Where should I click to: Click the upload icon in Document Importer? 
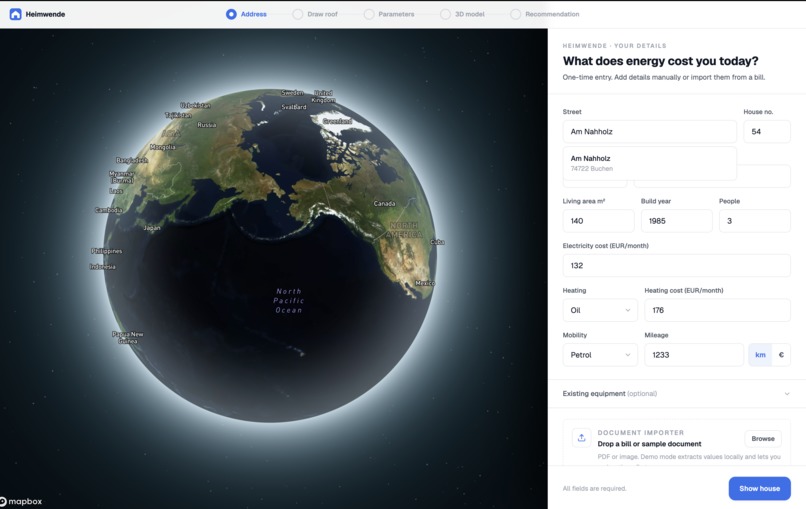pyautogui.click(x=581, y=438)
